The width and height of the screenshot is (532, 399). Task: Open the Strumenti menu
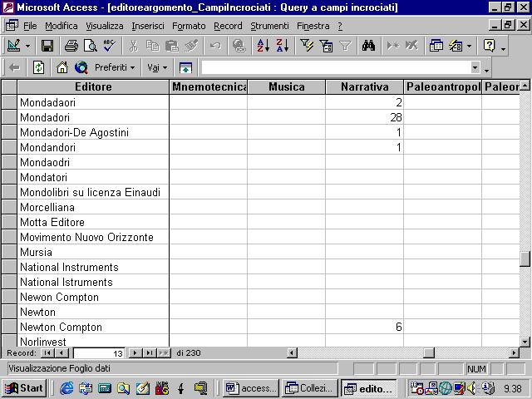269,26
